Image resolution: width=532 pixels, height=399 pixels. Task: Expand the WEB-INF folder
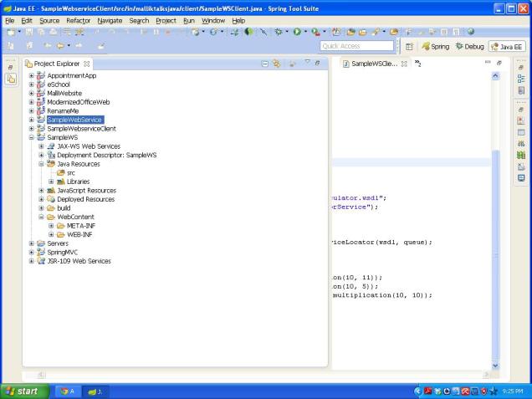(51, 234)
